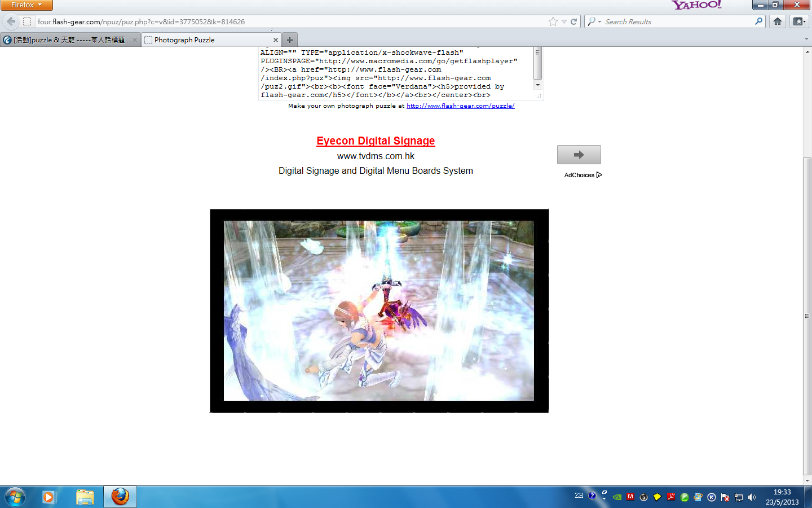This screenshot has width=812, height=508.
Task: Click the magnifier search submit icon
Action: point(758,21)
